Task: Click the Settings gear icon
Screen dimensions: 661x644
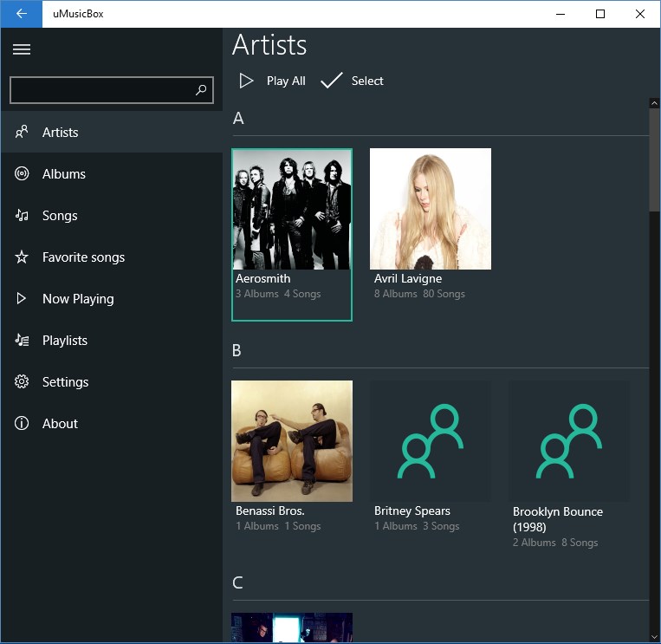Action: [x=22, y=381]
